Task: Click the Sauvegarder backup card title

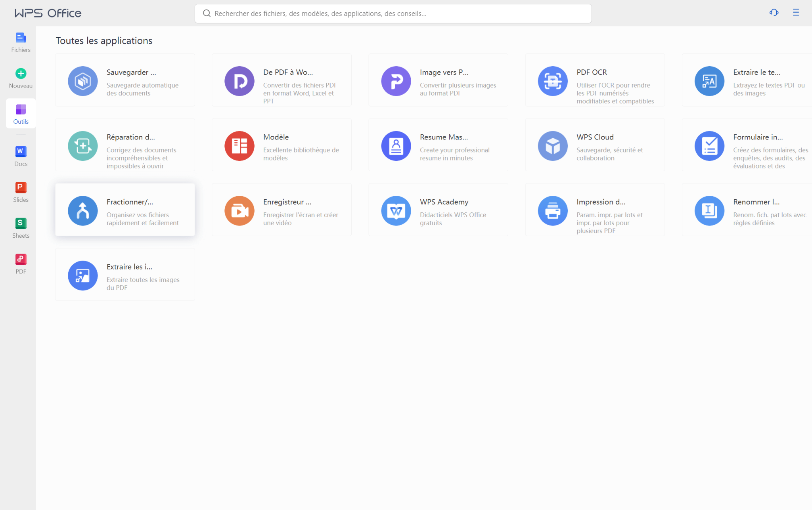Action: point(131,72)
